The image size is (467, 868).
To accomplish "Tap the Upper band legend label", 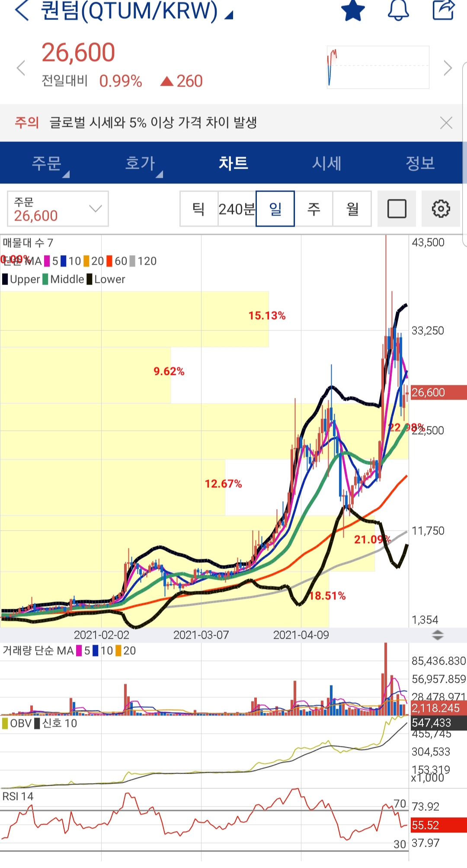I will [x=21, y=279].
